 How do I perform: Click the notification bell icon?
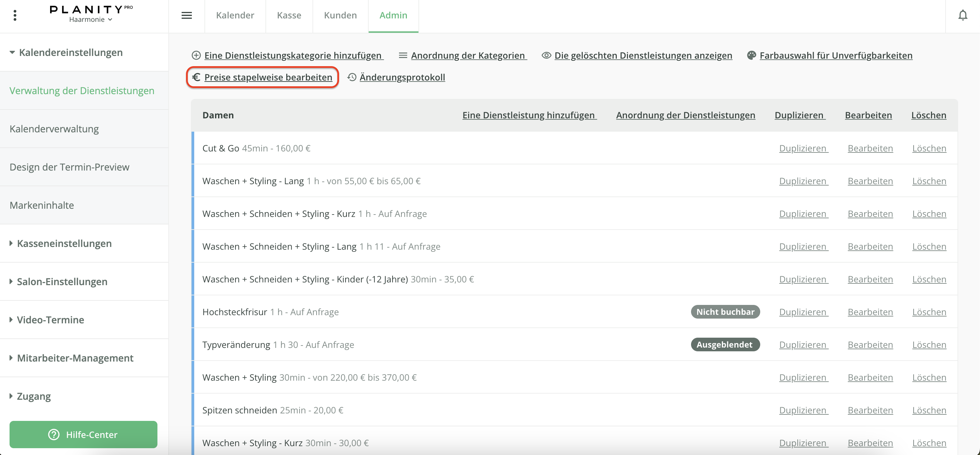(963, 15)
